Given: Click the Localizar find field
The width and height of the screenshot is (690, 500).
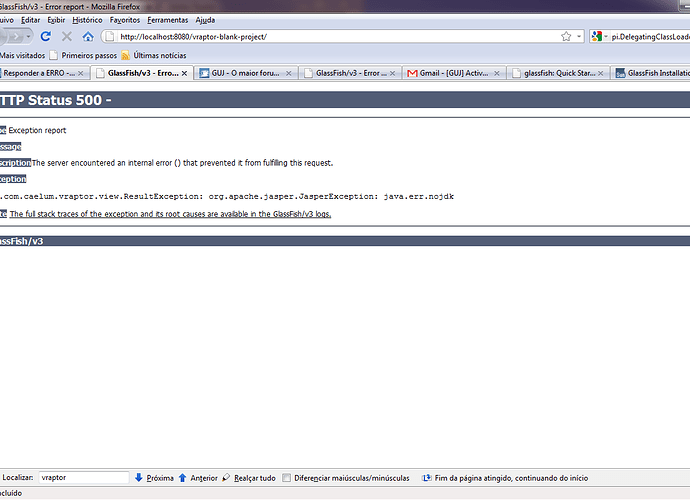Looking at the screenshot, I should click(x=84, y=478).
